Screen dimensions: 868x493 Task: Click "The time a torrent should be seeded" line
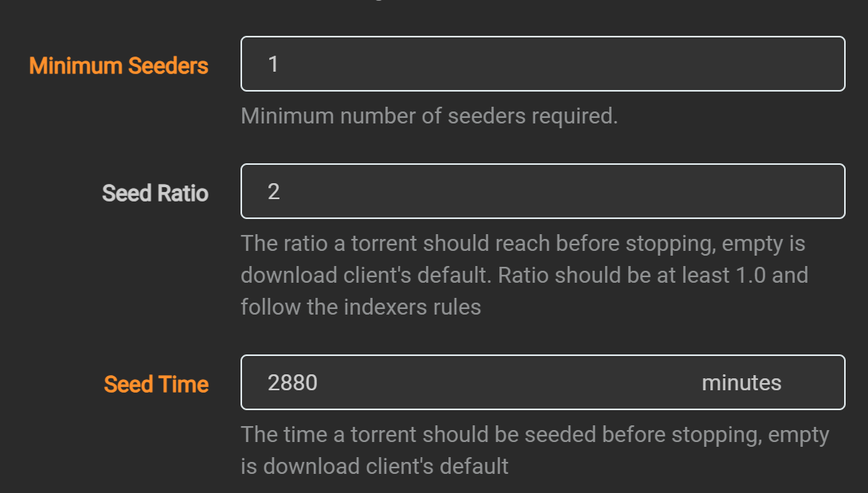click(x=534, y=435)
